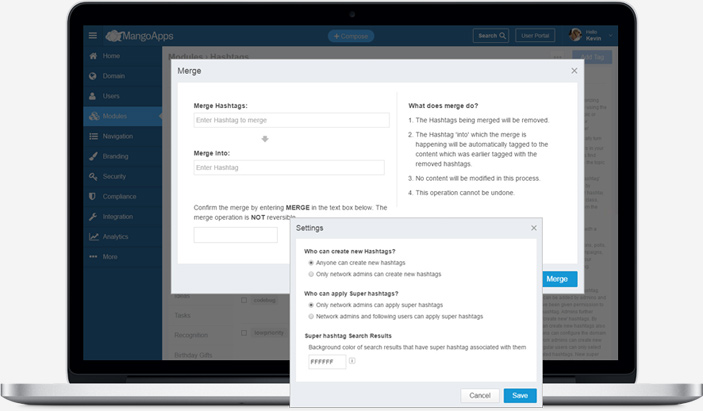Click the Modules cubes icon
Screen dimensions: 703x411
click(94, 116)
